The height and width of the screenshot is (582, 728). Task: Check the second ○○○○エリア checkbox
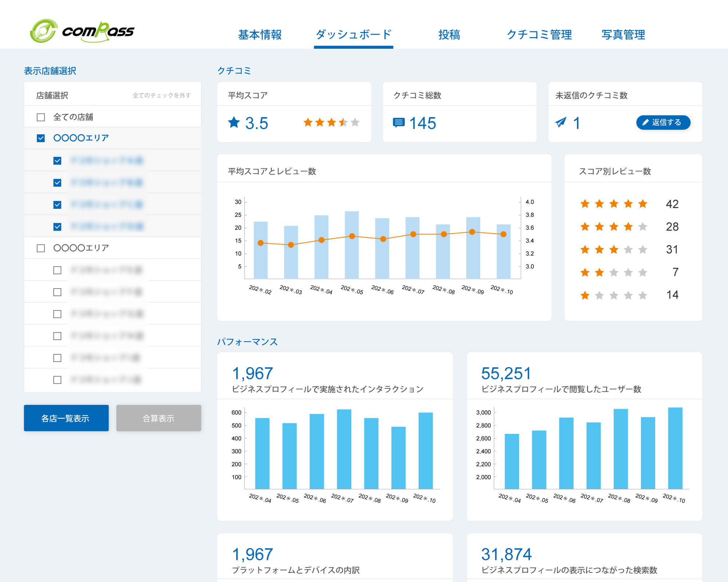[41, 248]
